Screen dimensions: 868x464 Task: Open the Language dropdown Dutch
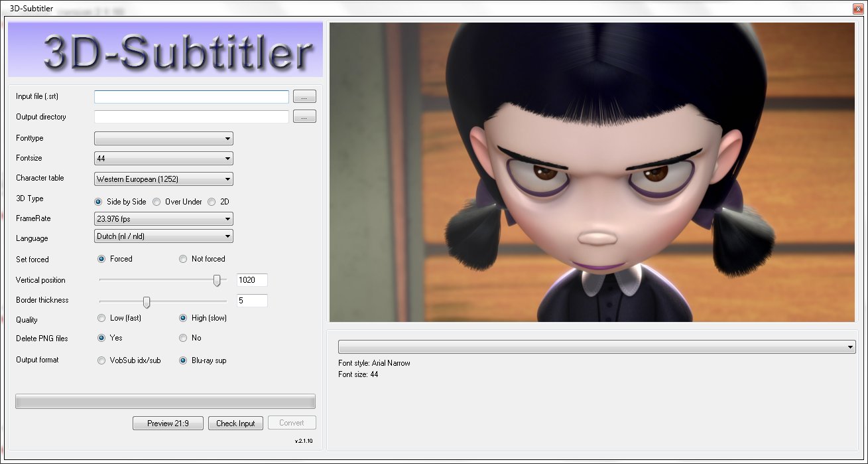[x=164, y=236]
